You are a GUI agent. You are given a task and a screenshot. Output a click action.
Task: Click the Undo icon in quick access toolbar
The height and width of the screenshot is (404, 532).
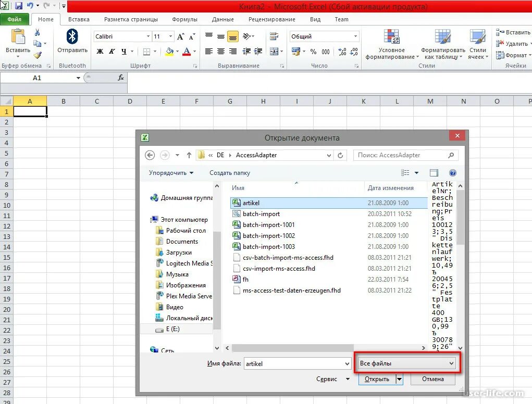pyautogui.click(x=30, y=5)
